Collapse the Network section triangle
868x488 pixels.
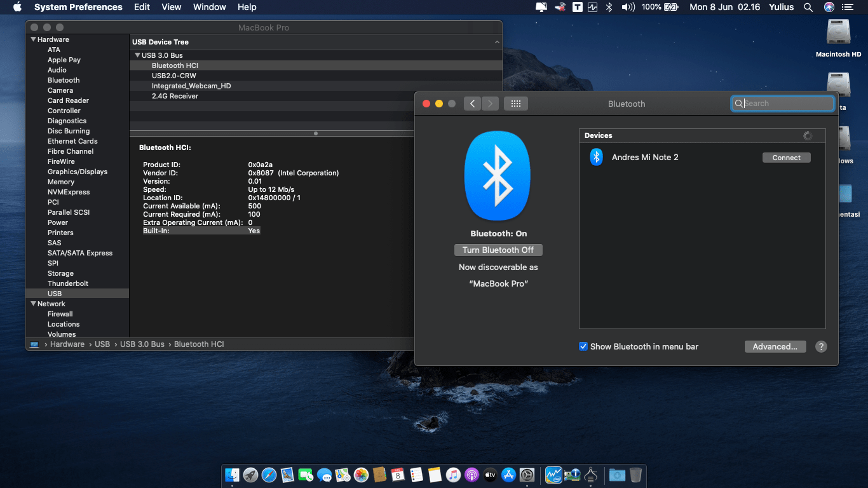pyautogui.click(x=33, y=304)
